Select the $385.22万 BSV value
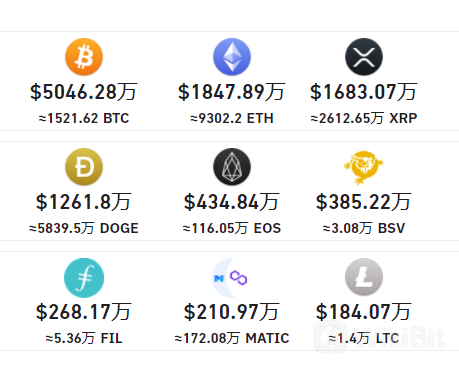Screen dimensions: 459x369 click(x=364, y=202)
